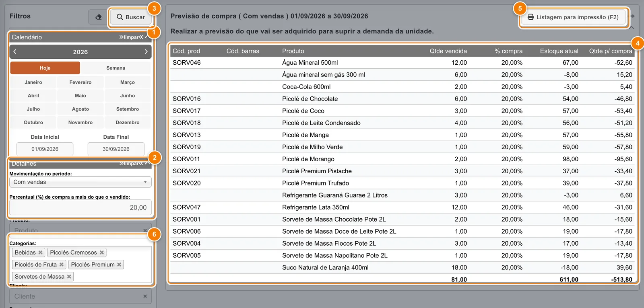Remove the Picolés Cremosos category tag
644x308 pixels.
(102, 253)
